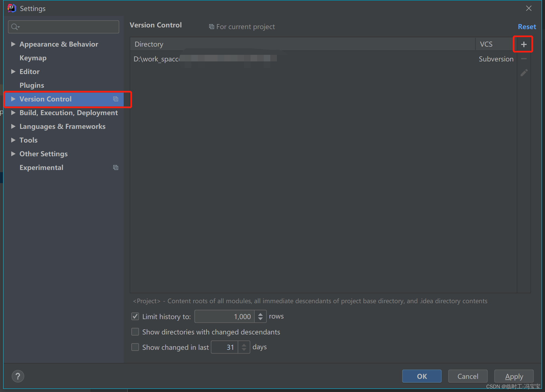Toggle Show directories with changed descendants

pos(135,332)
